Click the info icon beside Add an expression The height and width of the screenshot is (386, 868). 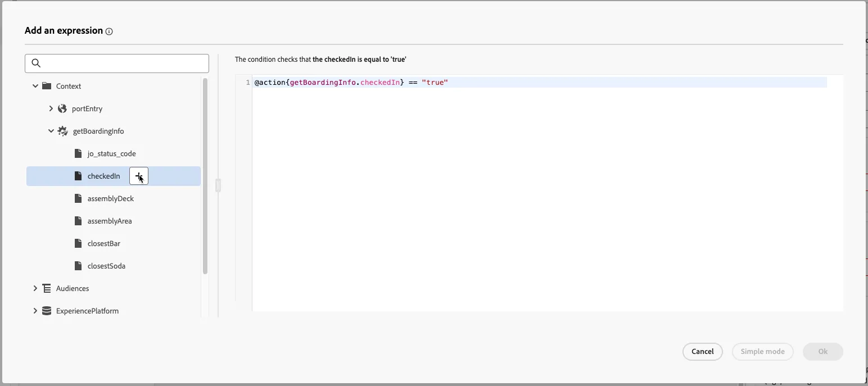[x=109, y=31]
